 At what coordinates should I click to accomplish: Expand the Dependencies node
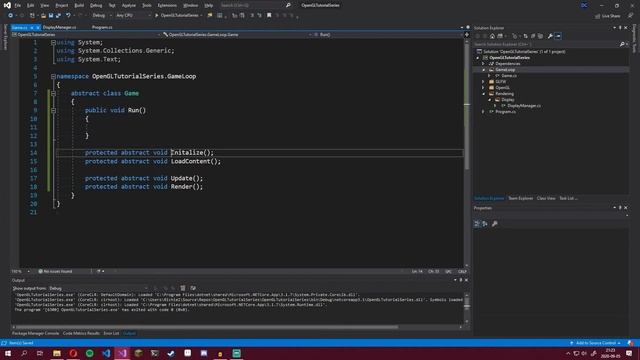(483, 64)
